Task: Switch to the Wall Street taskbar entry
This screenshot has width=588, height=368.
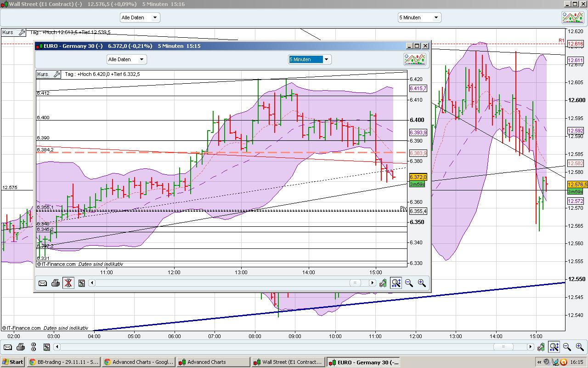Action: [288, 362]
